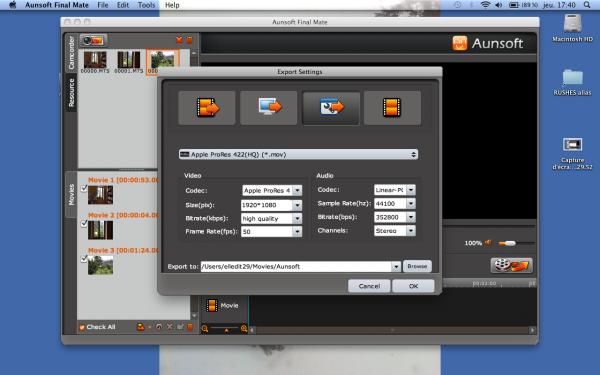The width and height of the screenshot is (600, 375).
Task: Click the Aunsoft logo icon
Action: point(460,43)
